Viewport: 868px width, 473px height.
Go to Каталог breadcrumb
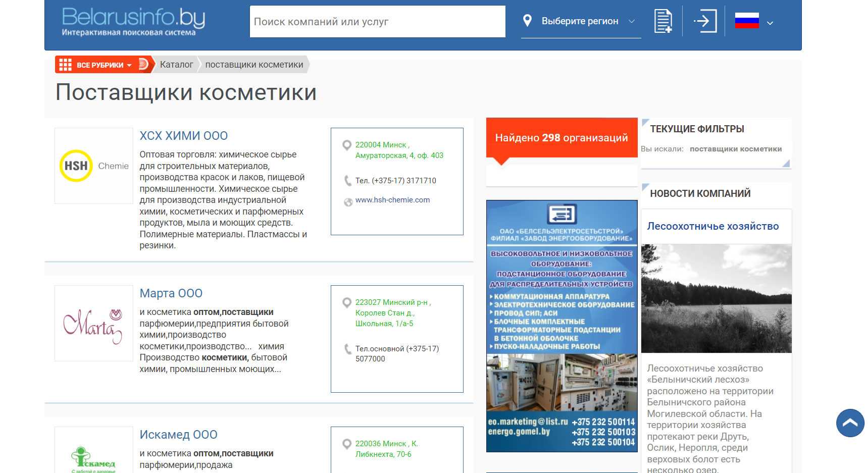pos(176,65)
